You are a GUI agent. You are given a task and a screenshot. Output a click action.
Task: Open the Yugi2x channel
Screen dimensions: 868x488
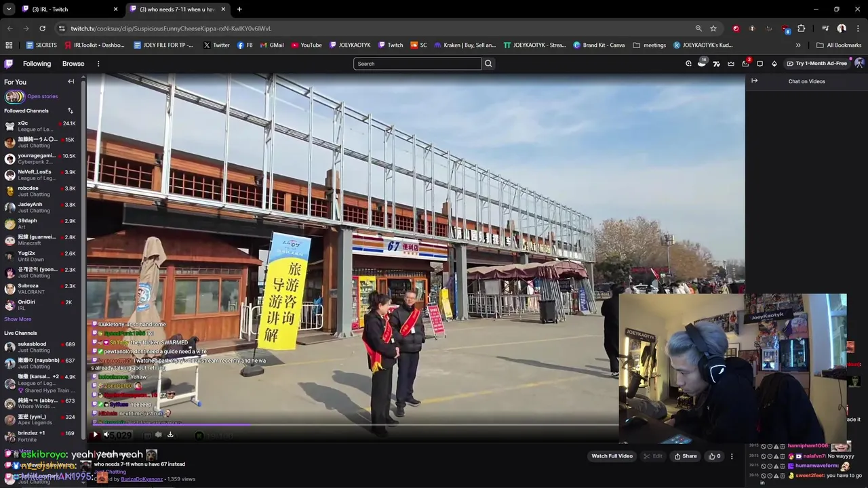coord(41,256)
